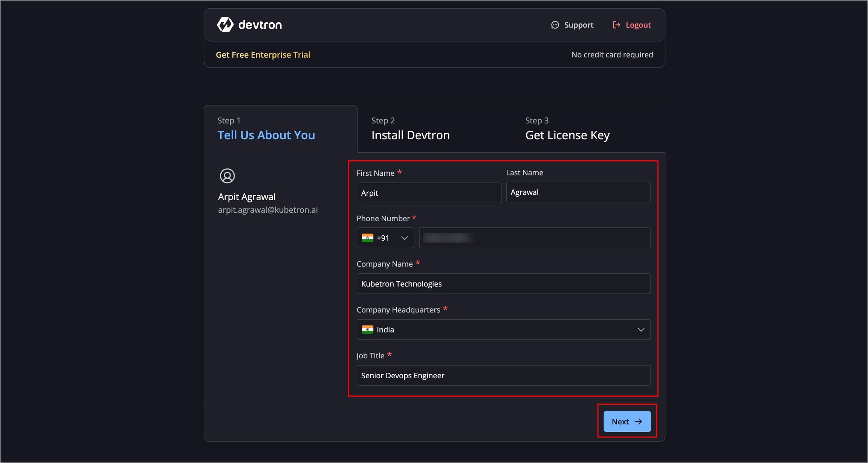Click the Logout arrow icon
The height and width of the screenshot is (463, 868).
(x=616, y=25)
